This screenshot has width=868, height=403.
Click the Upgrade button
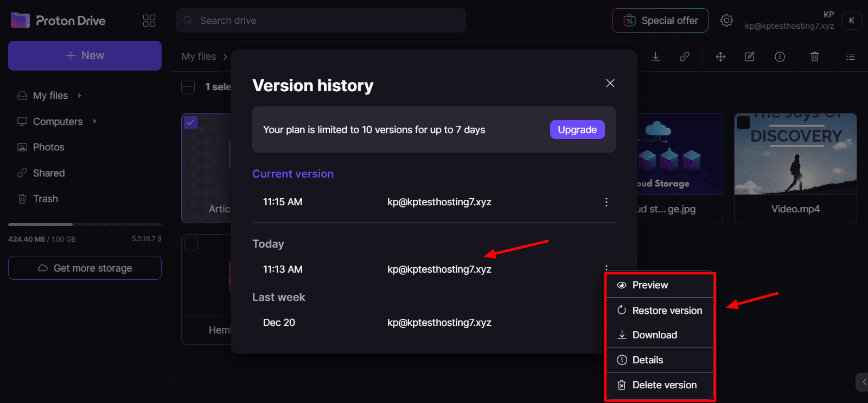577,130
